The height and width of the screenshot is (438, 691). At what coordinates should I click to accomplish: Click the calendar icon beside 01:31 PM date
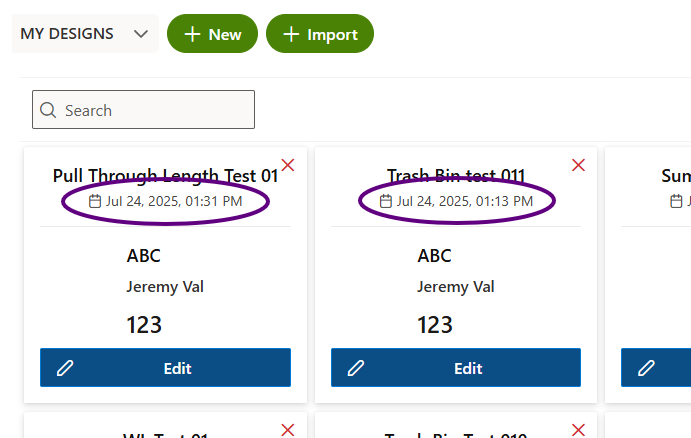click(95, 201)
